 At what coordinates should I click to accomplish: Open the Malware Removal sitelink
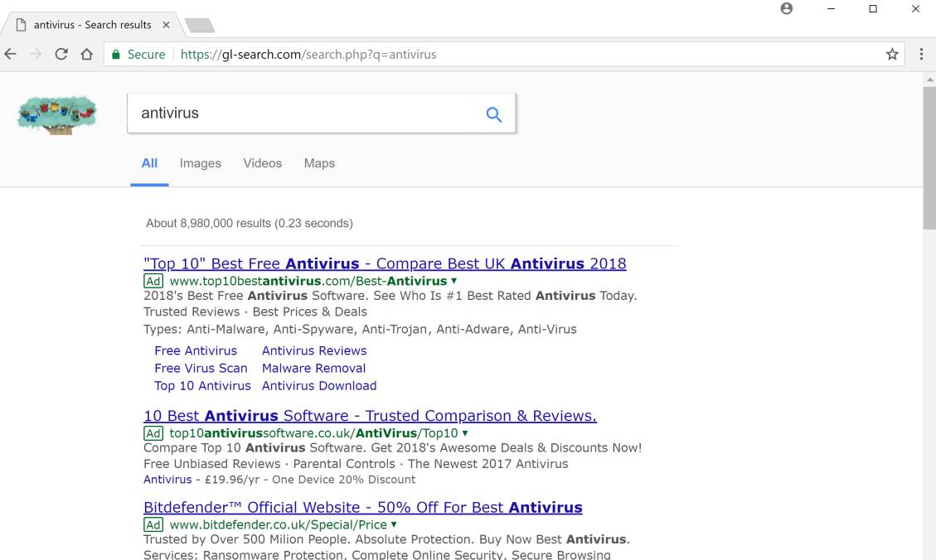[x=313, y=368]
